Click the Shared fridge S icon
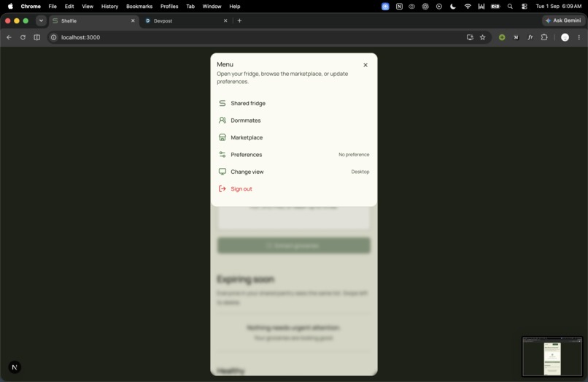This screenshot has height=382, width=588. (x=223, y=103)
